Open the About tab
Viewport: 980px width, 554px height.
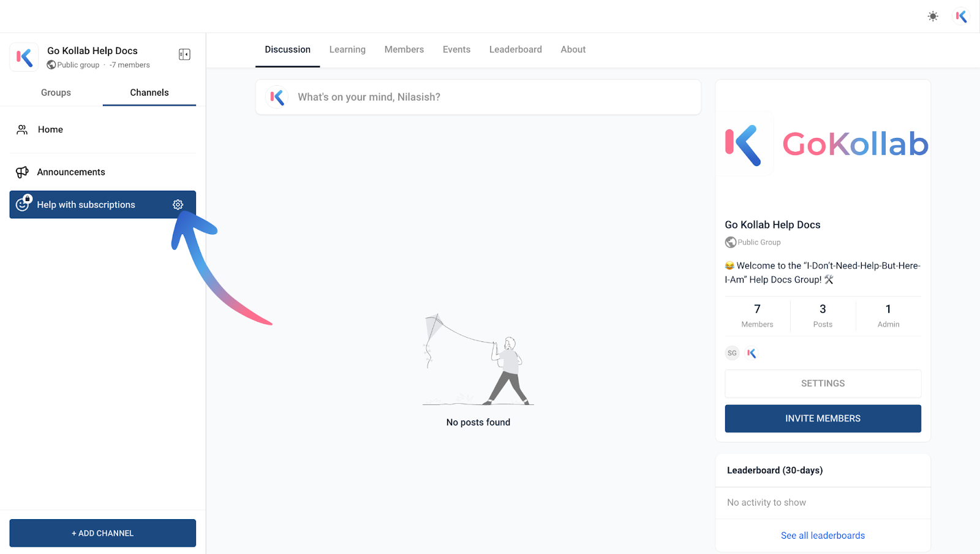[x=573, y=50]
